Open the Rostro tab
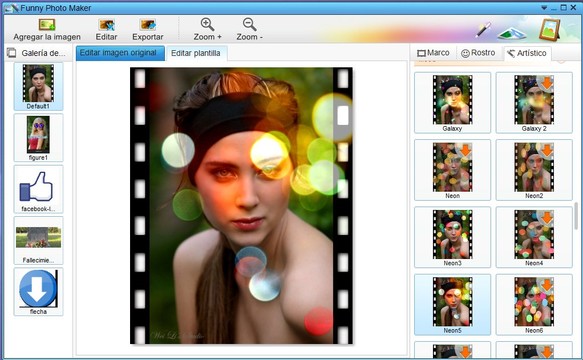Image resolution: width=583 pixels, height=360 pixels. (478, 53)
